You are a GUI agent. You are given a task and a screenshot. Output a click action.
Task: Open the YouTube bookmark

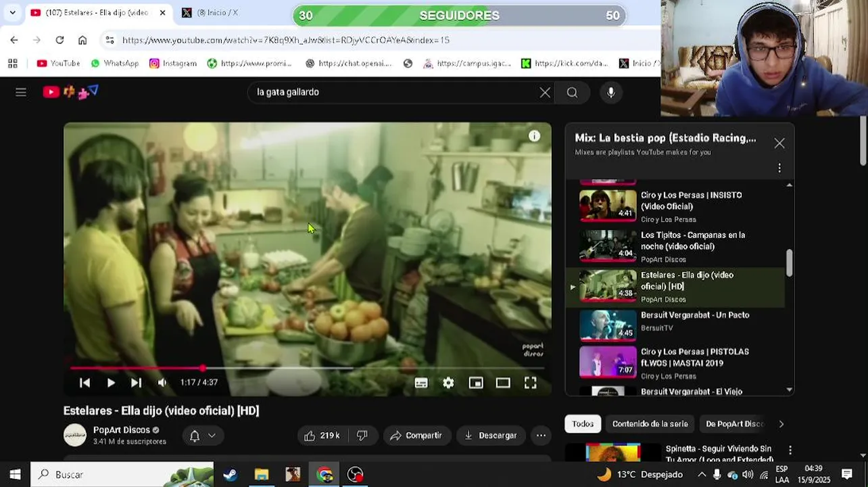tap(58, 64)
